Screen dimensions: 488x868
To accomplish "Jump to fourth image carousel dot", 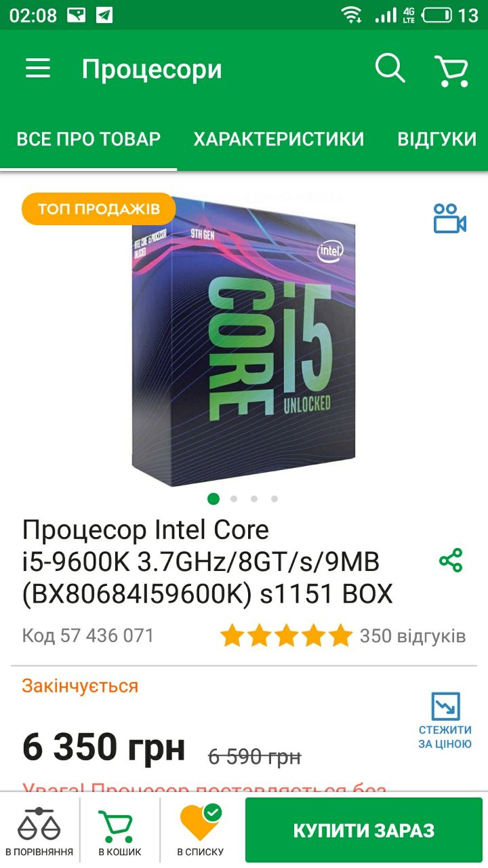I will coord(274,498).
